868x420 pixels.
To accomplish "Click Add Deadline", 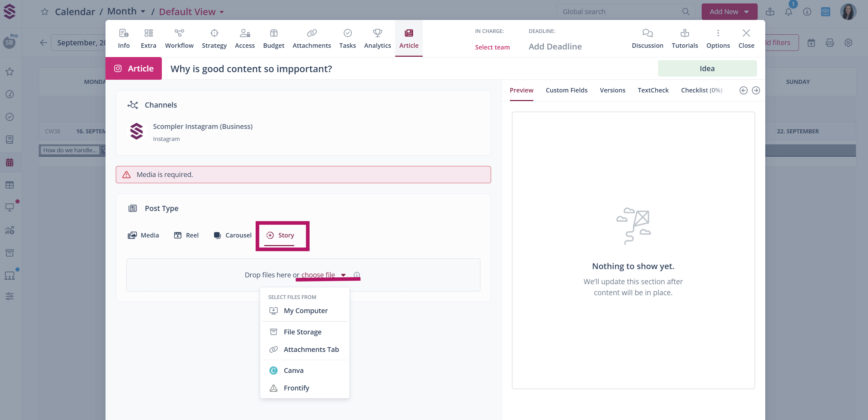I will pos(555,46).
